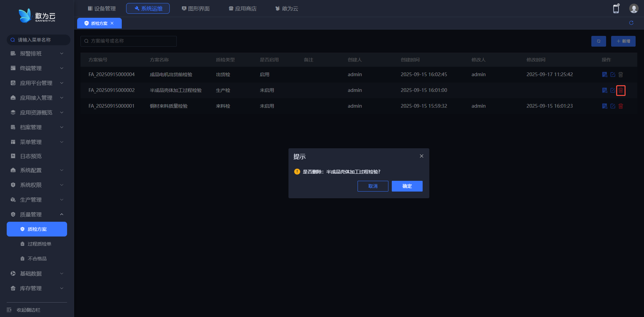Close the 提示 dialog with X icon
The image size is (644, 317).
tap(422, 156)
